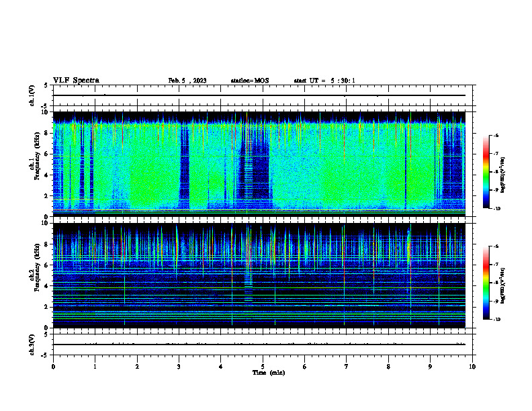Image resolution: width=532 pixels, height=411 pixels.
Task: Click time axis tick label "5"
Action: (x=263, y=367)
